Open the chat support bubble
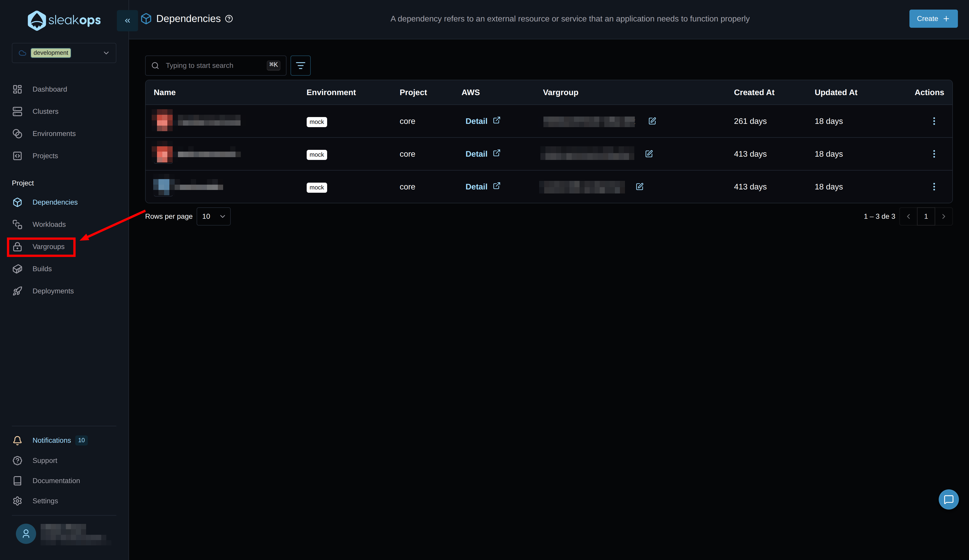969x560 pixels. click(x=949, y=499)
